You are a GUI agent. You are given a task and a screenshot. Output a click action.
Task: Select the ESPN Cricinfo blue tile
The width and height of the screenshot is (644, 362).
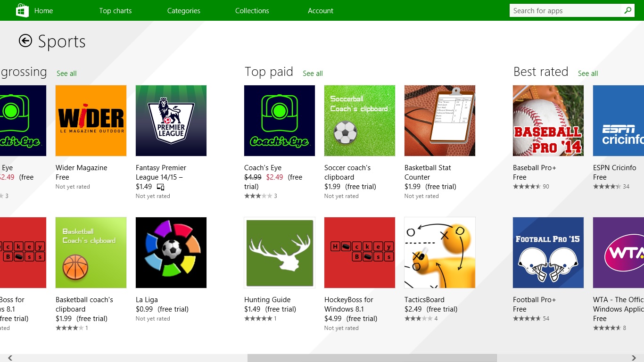coord(619,121)
